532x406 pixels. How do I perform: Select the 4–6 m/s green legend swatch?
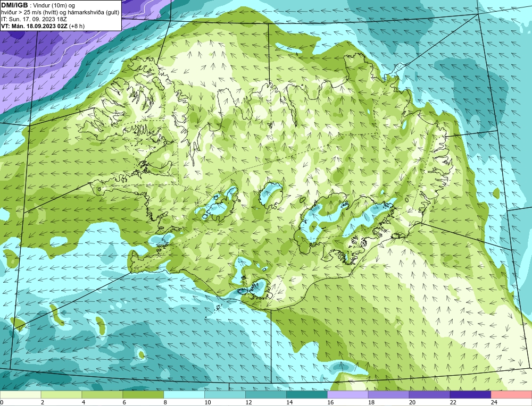(102, 395)
